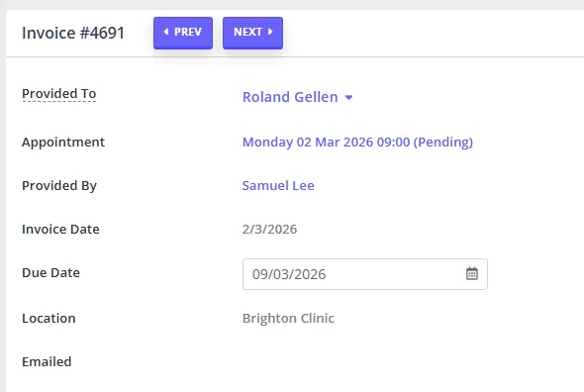Viewport: 584px width, 392px height.
Task: Select the Invoice #4691 heading
Action: pos(73,33)
